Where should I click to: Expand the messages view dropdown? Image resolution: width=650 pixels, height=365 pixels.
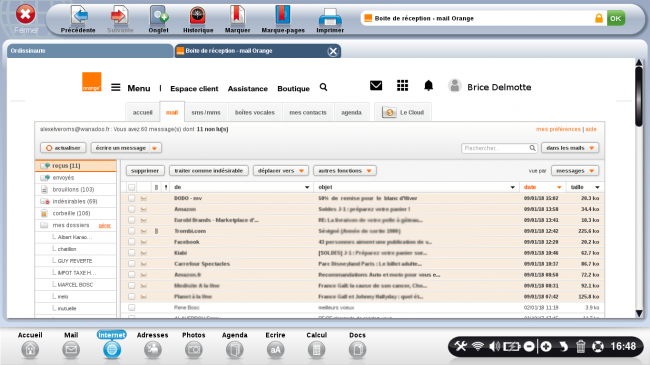575,171
